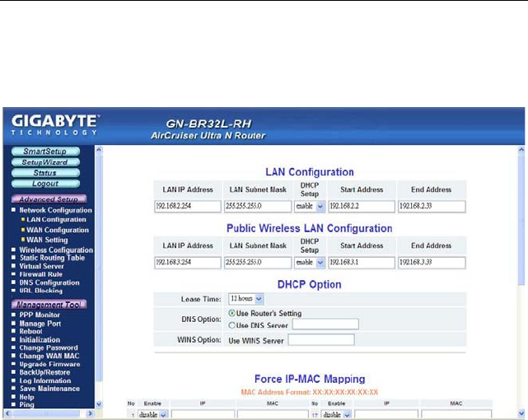
Task: Click the Reboot link
Action: coord(30,332)
